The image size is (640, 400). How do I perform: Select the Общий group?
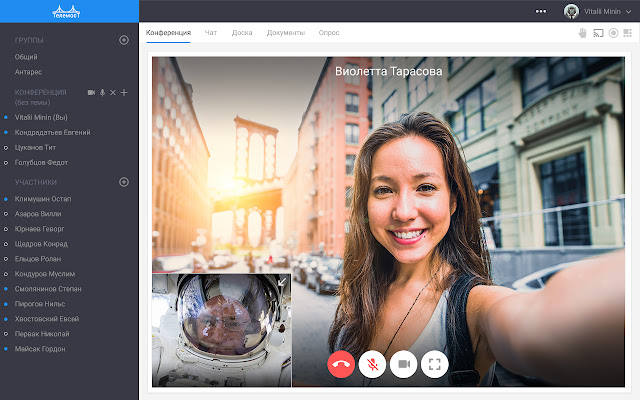click(x=26, y=57)
